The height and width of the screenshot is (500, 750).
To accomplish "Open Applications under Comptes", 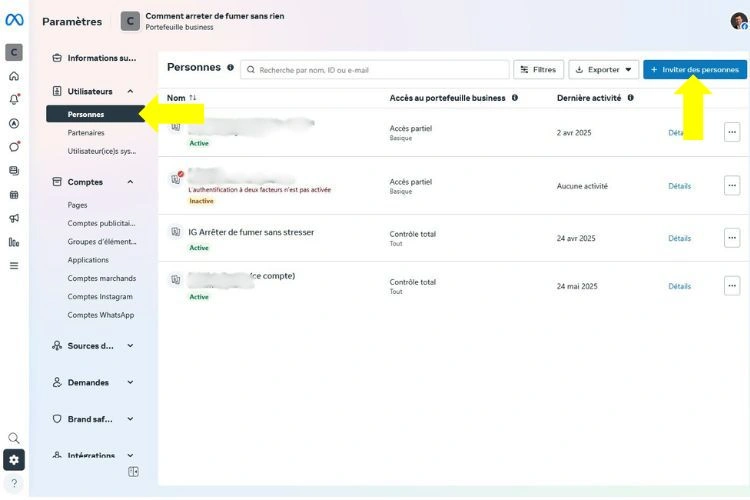I will [x=88, y=260].
